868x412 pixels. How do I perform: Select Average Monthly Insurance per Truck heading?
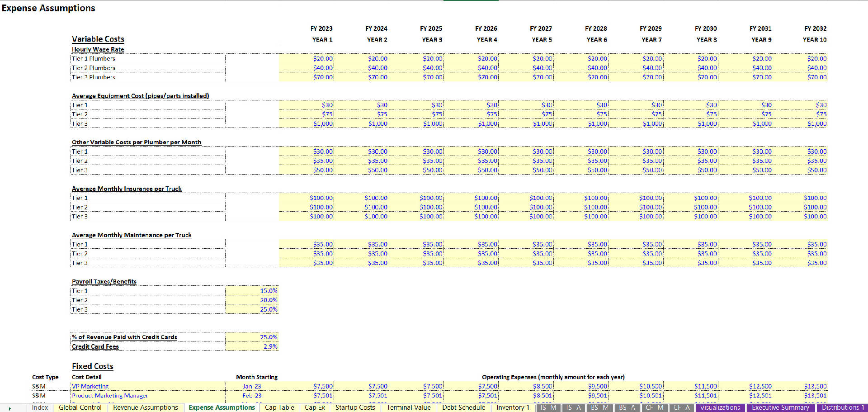127,189
